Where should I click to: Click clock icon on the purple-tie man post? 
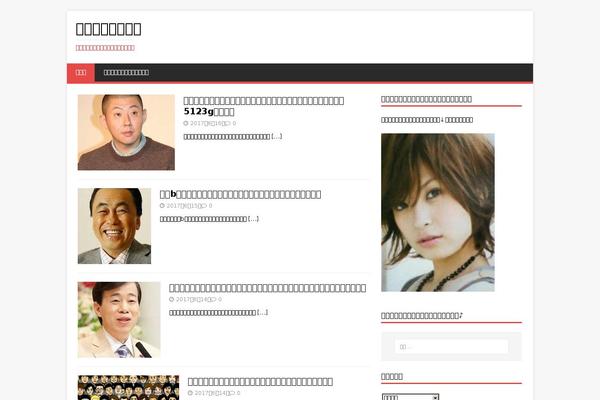pyautogui.click(x=171, y=299)
